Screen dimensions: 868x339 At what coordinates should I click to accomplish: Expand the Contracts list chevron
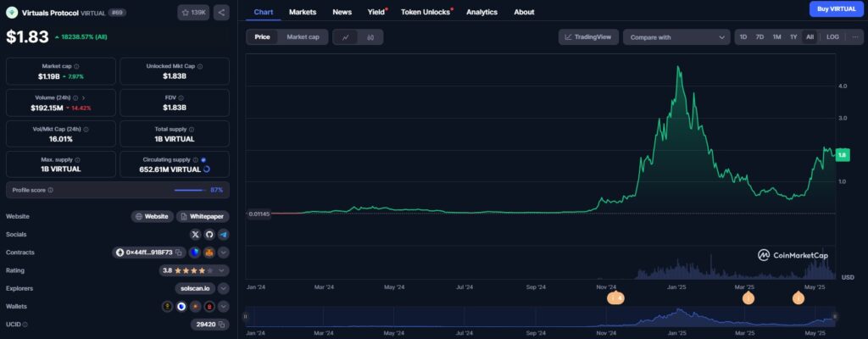click(223, 253)
